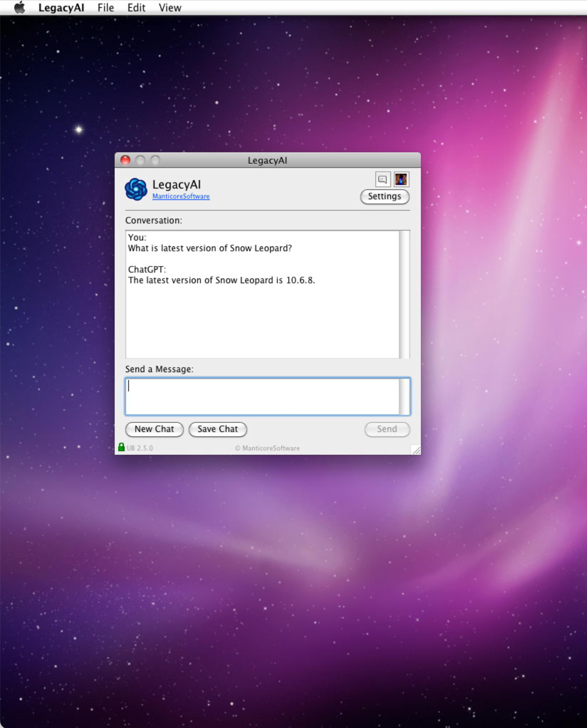Open the Apple menu
This screenshot has height=728, width=587.
coord(19,8)
